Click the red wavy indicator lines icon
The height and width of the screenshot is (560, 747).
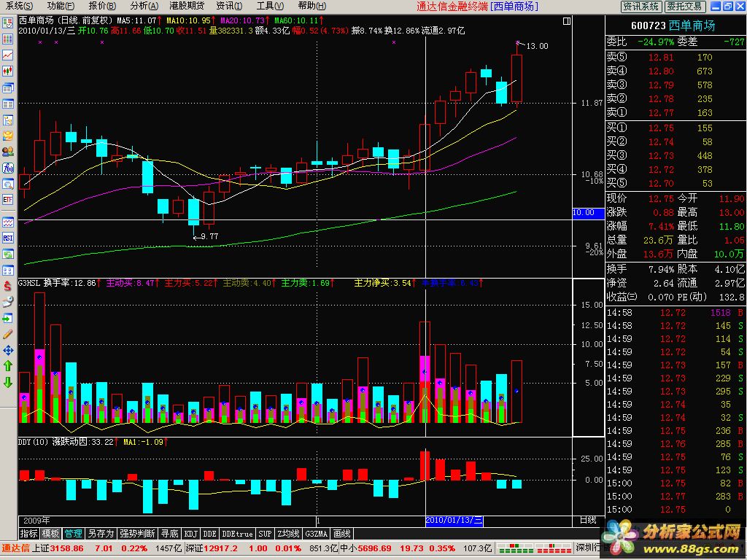click(x=7, y=222)
